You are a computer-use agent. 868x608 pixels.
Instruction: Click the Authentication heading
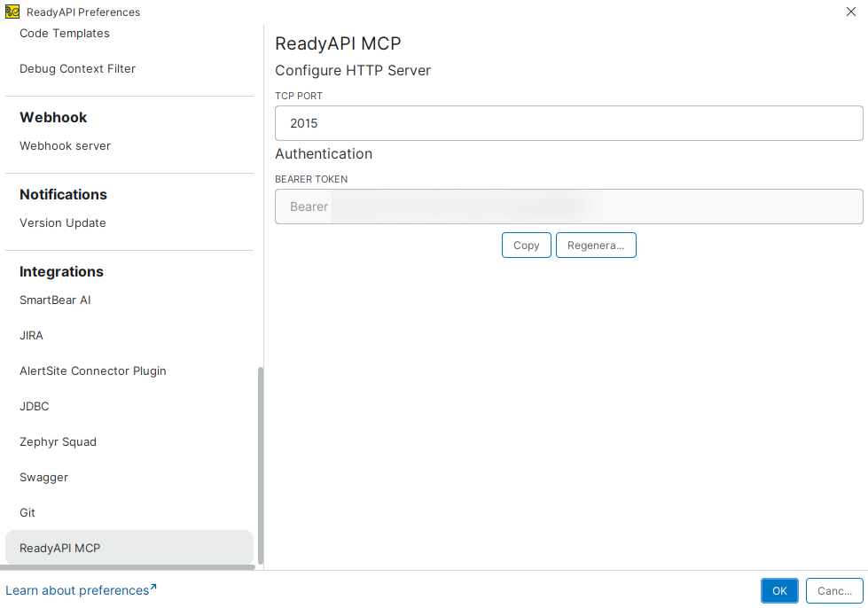coord(324,154)
